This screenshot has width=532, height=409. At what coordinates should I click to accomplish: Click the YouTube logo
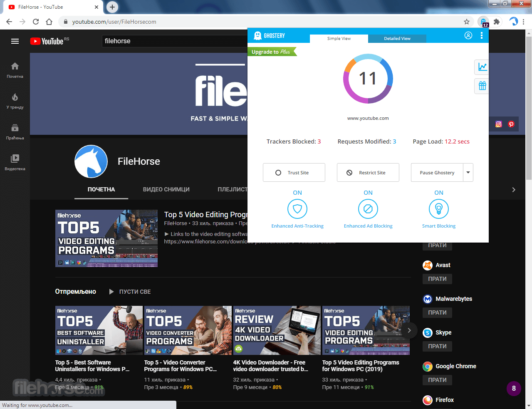point(47,41)
